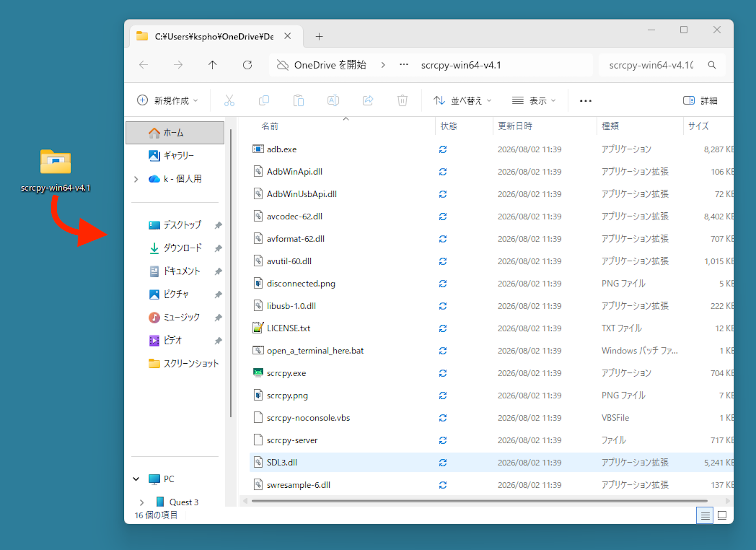The width and height of the screenshot is (756, 550).
Task: Select the adb.exe file icon
Action: 258,149
